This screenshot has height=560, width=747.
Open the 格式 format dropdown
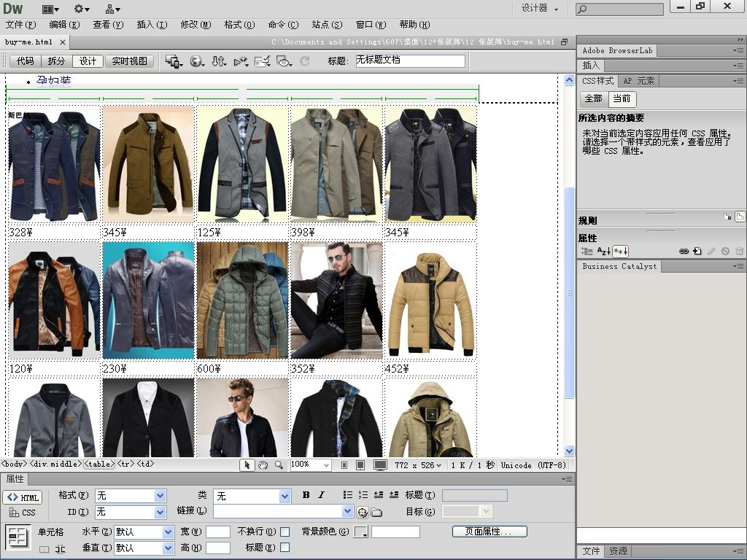(x=160, y=496)
